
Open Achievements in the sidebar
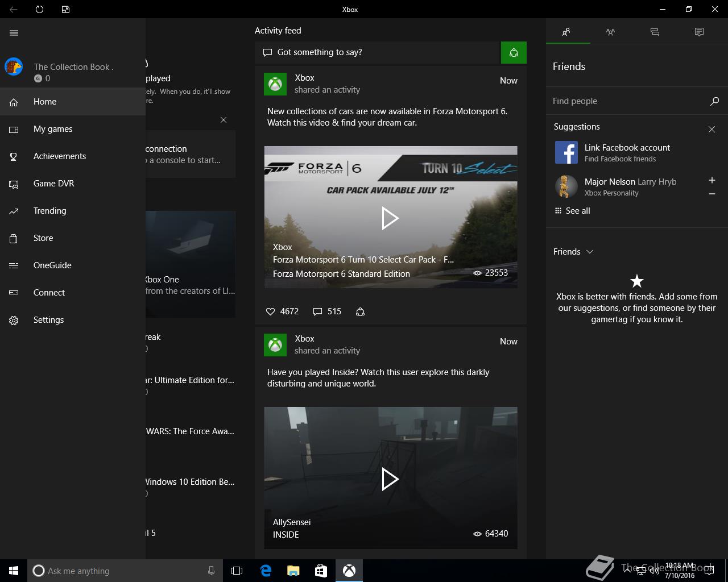pyautogui.click(x=73, y=156)
